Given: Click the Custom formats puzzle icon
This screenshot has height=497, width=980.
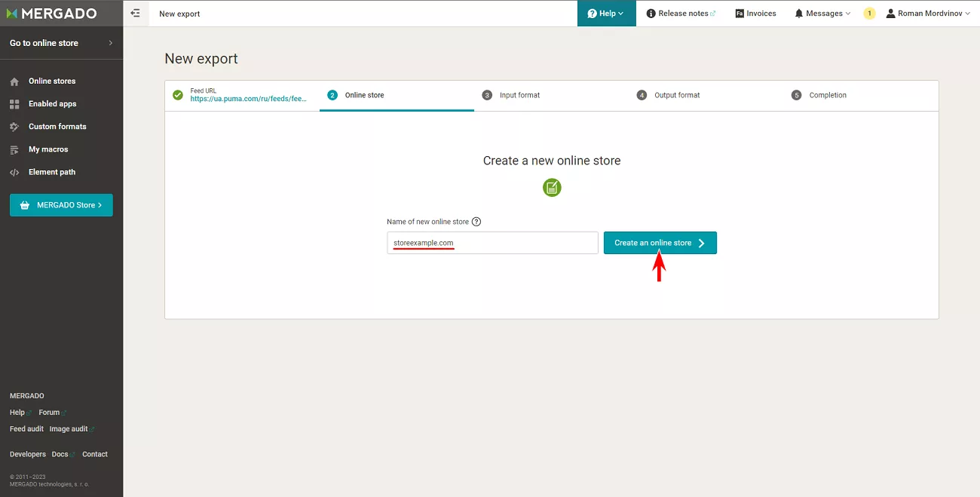Looking at the screenshot, I should pyautogui.click(x=14, y=127).
